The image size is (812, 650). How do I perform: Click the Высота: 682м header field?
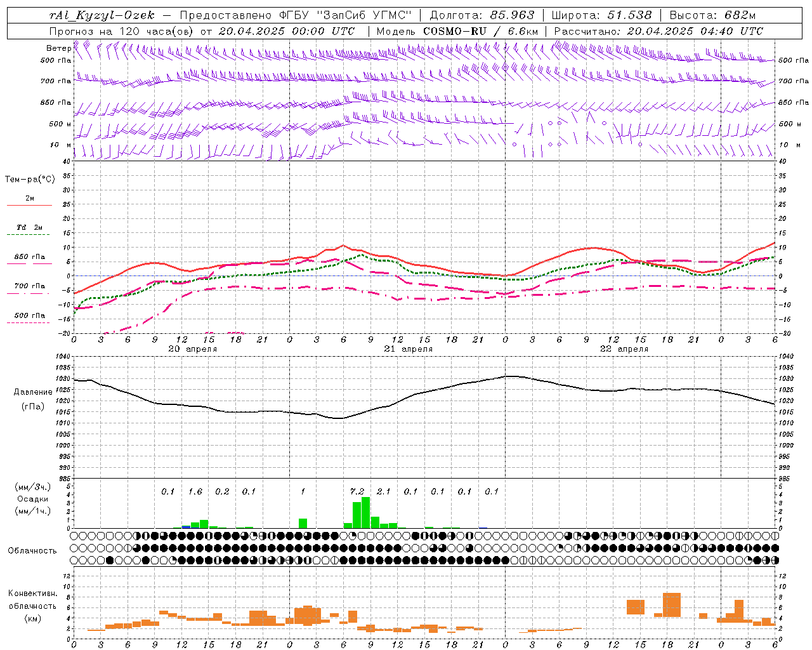(x=713, y=15)
